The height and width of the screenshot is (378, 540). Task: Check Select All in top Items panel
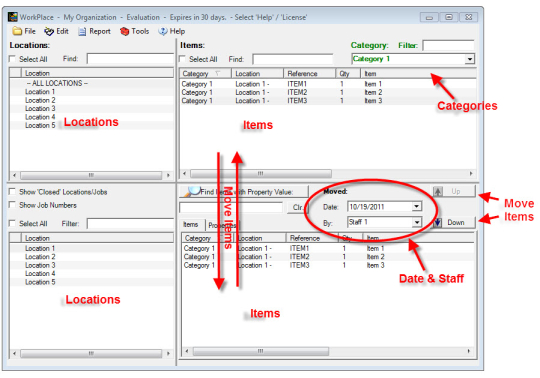[x=183, y=59]
